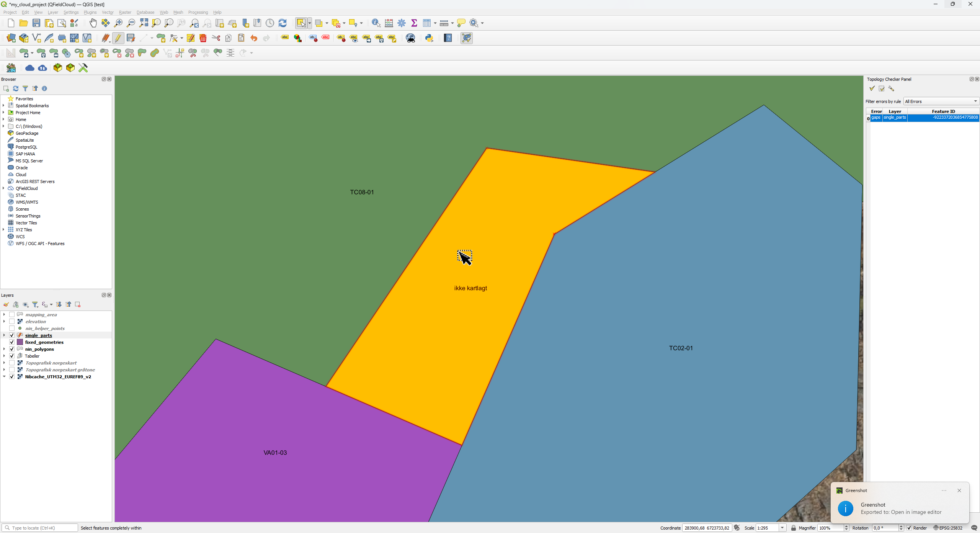Image resolution: width=980 pixels, height=533 pixels.
Task: Click the EPSG:25832 CRS button
Action: click(948, 528)
